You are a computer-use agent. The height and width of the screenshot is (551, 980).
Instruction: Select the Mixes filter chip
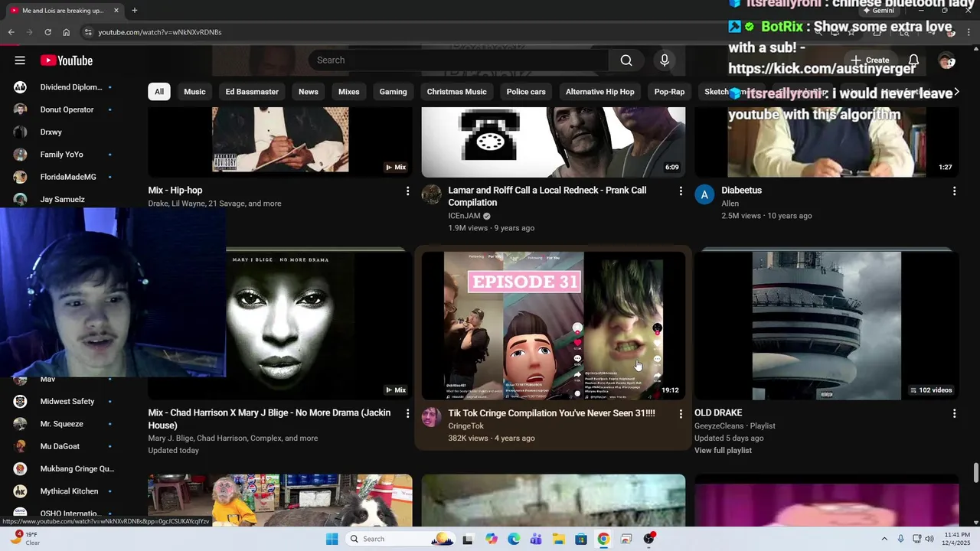pos(349,92)
